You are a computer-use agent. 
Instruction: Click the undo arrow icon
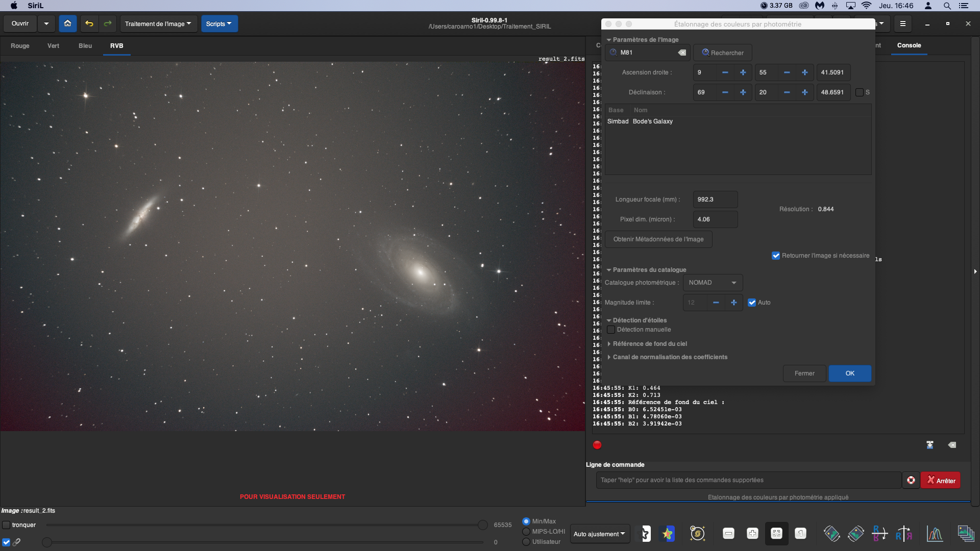(x=89, y=23)
